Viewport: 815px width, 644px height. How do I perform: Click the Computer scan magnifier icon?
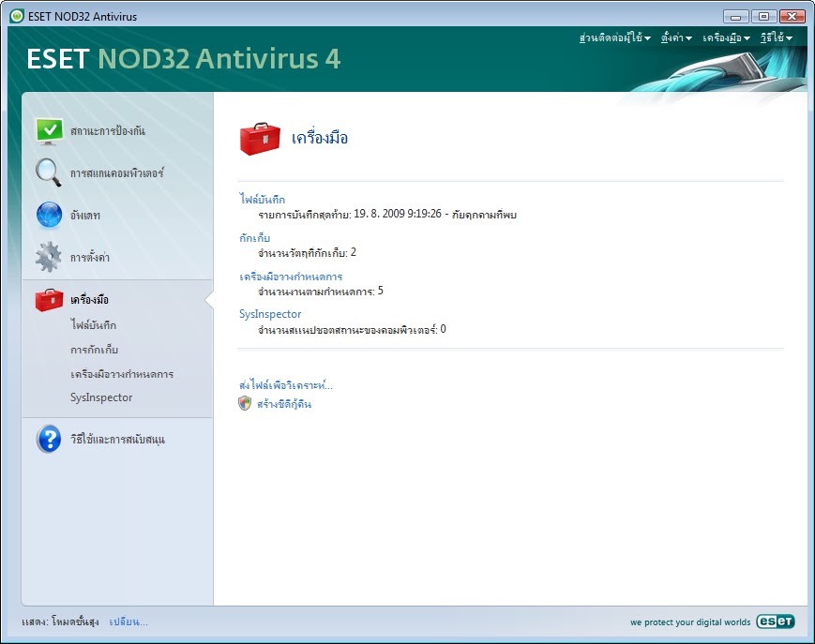(x=50, y=173)
